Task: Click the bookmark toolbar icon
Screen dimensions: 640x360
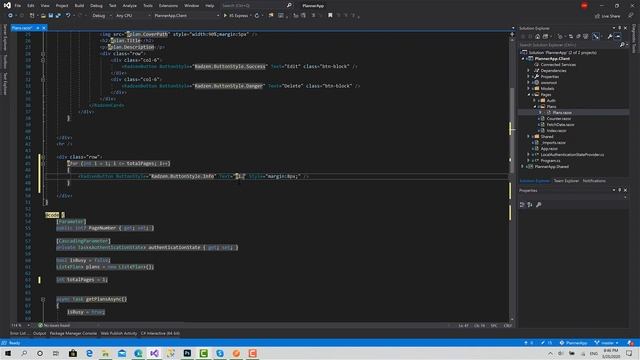Action: (330, 16)
